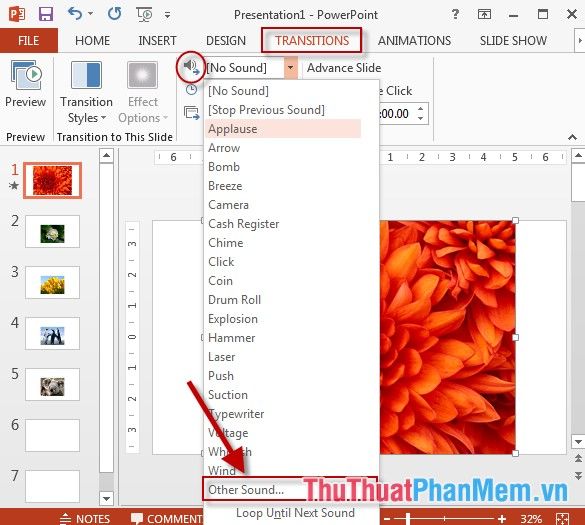
Task: Select the Arrow sound
Action: point(283,148)
